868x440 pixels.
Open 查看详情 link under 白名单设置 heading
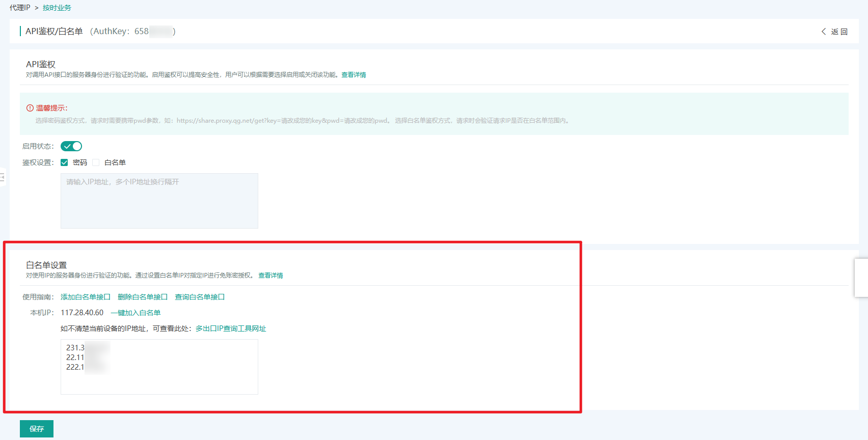[x=270, y=276]
